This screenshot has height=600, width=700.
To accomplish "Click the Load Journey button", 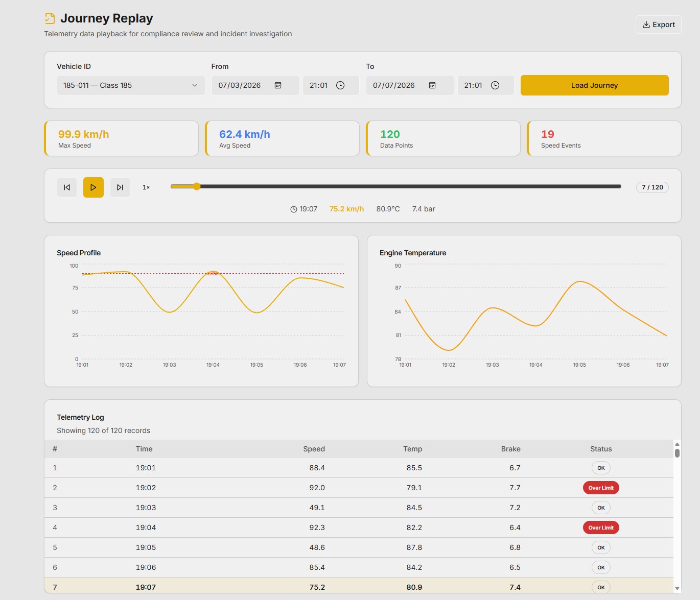I will pyautogui.click(x=594, y=85).
